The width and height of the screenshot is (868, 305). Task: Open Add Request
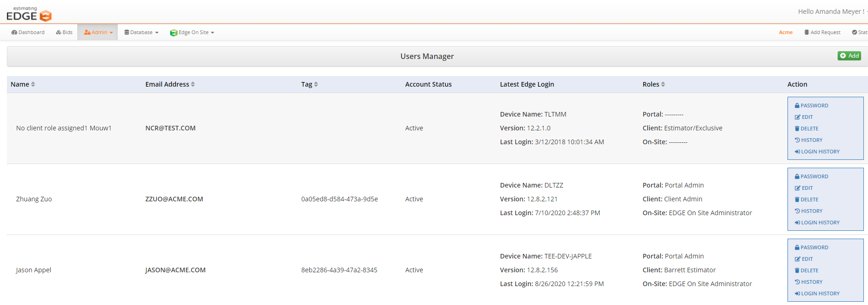click(x=822, y=32)
